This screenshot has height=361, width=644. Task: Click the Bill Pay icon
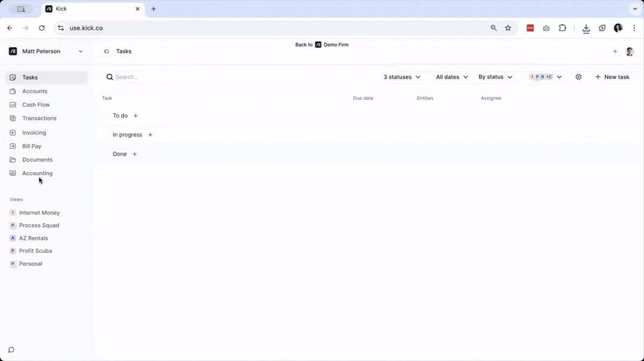tap(13, 146)
